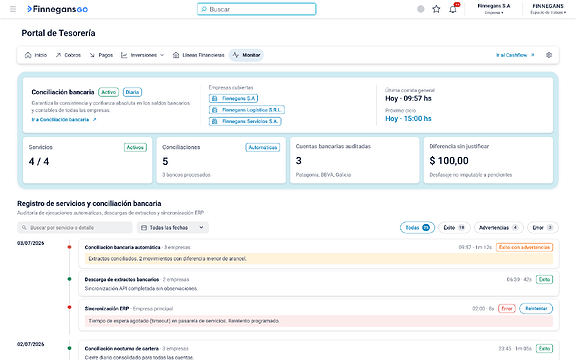Click the Diaria frequency badge
576x360 pixels.
point(132,92)
